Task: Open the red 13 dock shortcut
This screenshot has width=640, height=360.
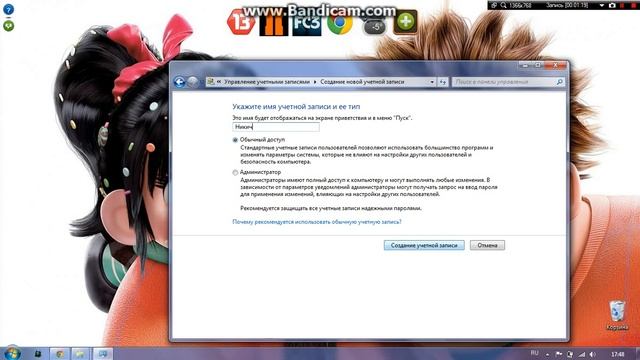Action: (x=241, y=22)
